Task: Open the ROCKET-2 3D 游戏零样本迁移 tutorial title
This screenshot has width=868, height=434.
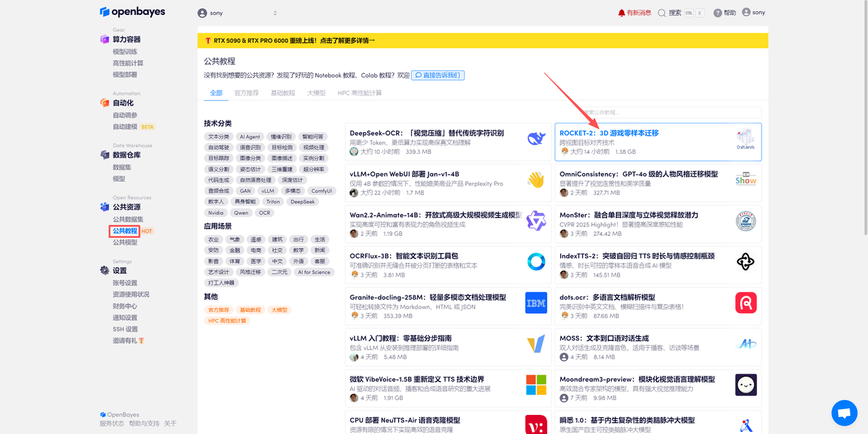Action: 609,133
